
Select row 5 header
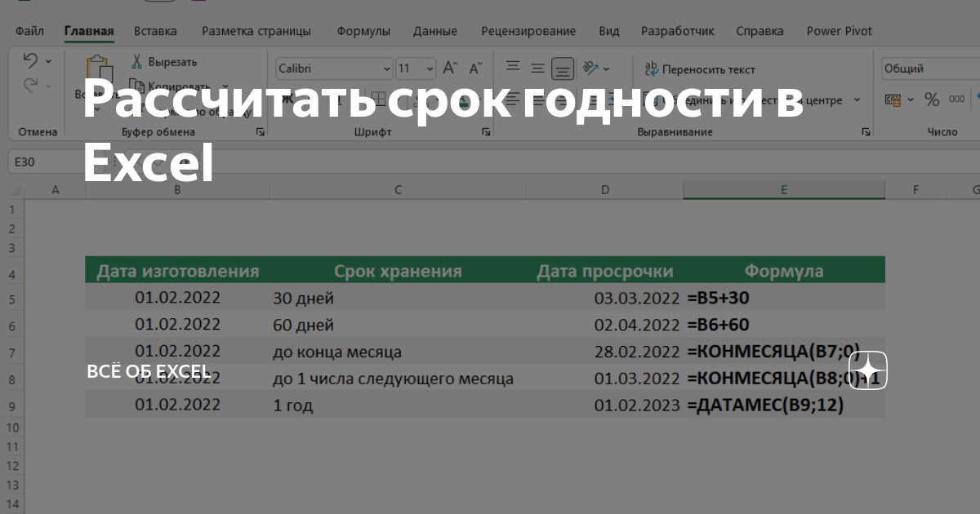tap(12, 299)
